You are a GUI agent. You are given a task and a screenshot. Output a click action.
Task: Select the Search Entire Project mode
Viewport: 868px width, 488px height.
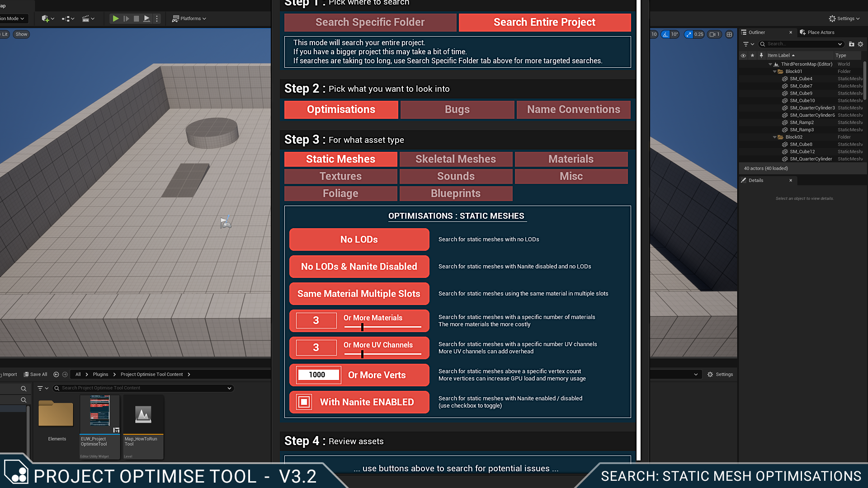(x=545, y=22)
